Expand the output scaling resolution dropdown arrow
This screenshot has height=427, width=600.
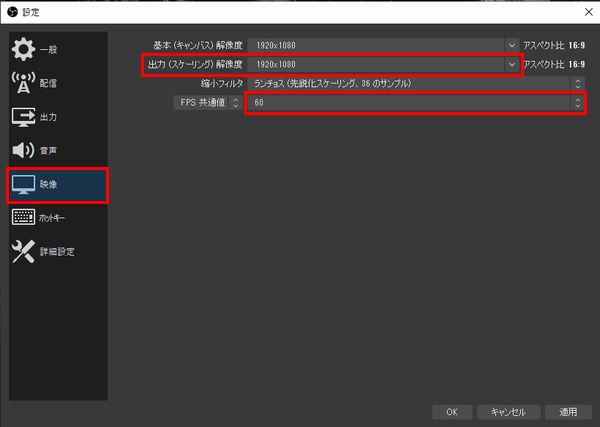tap(512, 64)
